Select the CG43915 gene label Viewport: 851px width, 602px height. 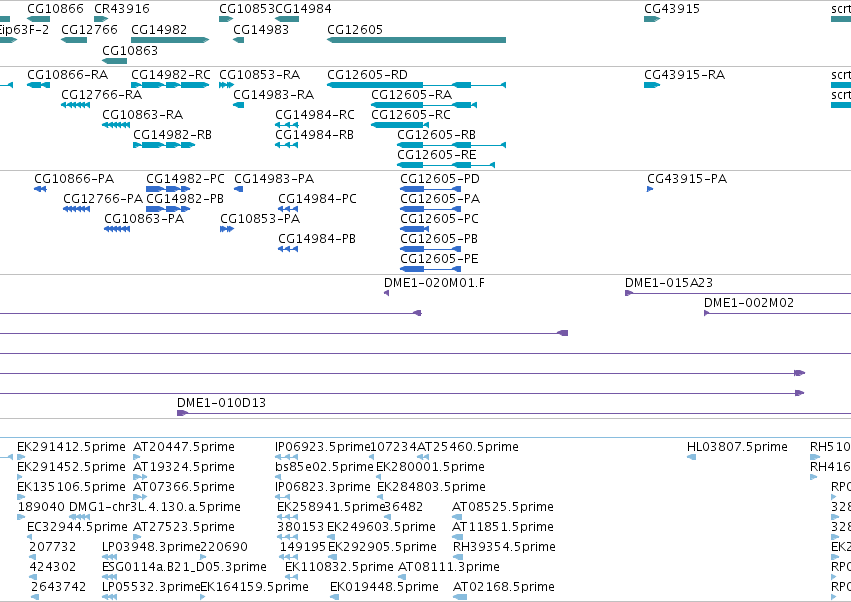[x=672, y=9]
